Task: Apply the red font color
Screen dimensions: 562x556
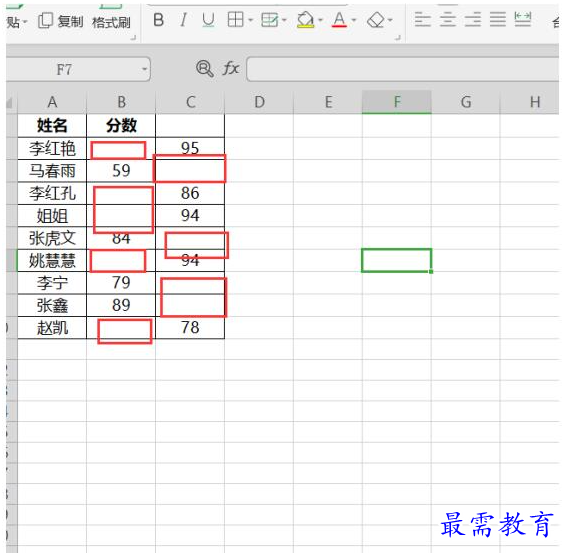Action: 339,20
